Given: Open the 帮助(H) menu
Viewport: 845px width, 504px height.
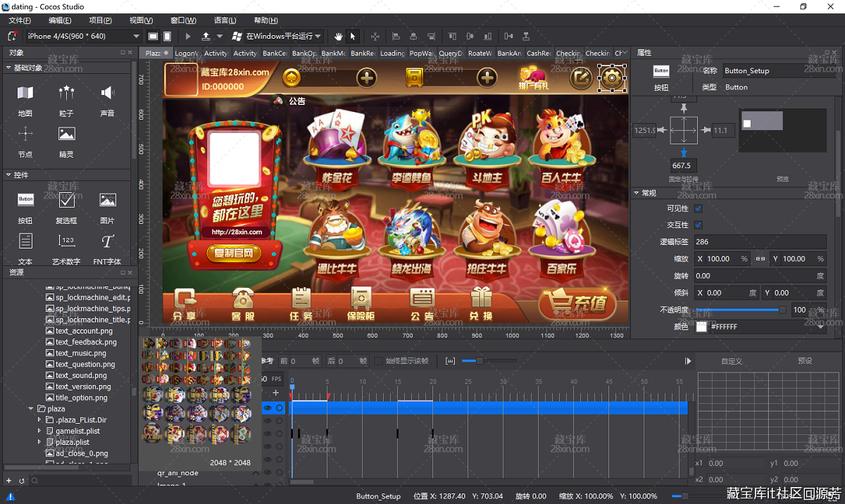Looking at the screenshot, I should tap(265, 20).
